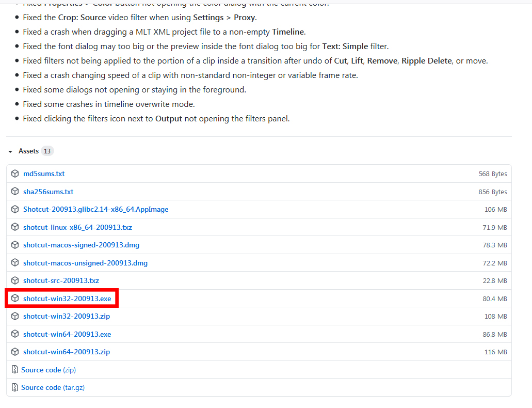Click the package icon beside the AppImage file

(15, 209)
